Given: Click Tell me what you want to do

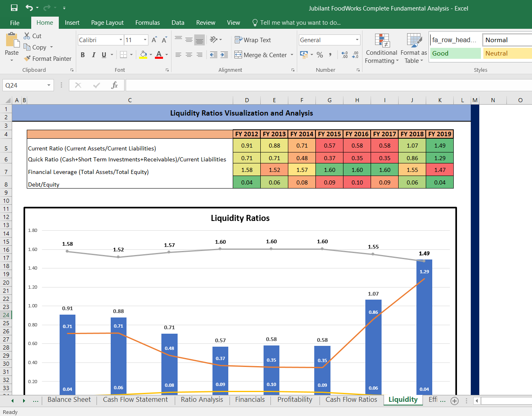Looking at the screenshot, I should [x=296, y=23].
